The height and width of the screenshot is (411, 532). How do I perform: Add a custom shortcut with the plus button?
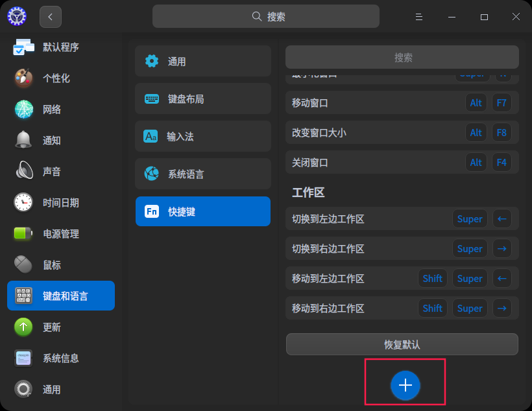[x=405, y=385]
